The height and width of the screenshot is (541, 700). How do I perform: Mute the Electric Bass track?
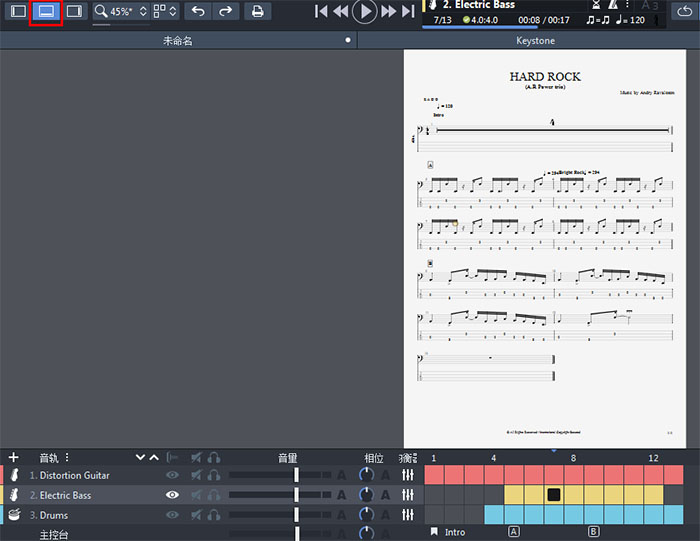194,495
